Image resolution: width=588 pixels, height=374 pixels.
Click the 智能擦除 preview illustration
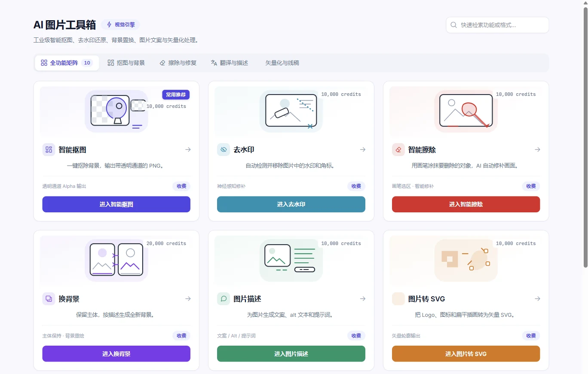(466, 111)
